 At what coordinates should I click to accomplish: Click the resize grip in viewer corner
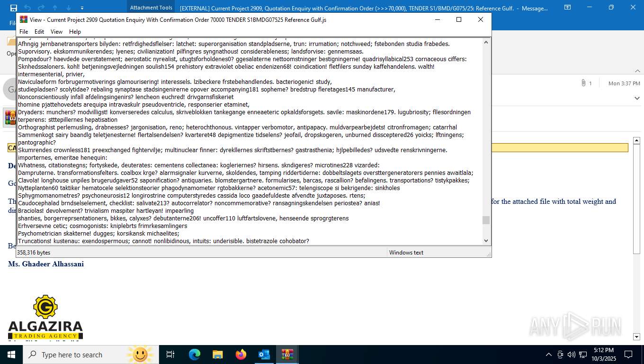pyautogui.click(x=488, y=254)
